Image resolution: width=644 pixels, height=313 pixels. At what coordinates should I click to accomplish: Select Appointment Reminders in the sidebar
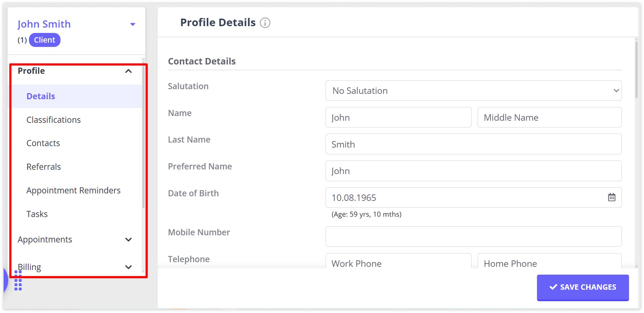(x=73, y=191)
